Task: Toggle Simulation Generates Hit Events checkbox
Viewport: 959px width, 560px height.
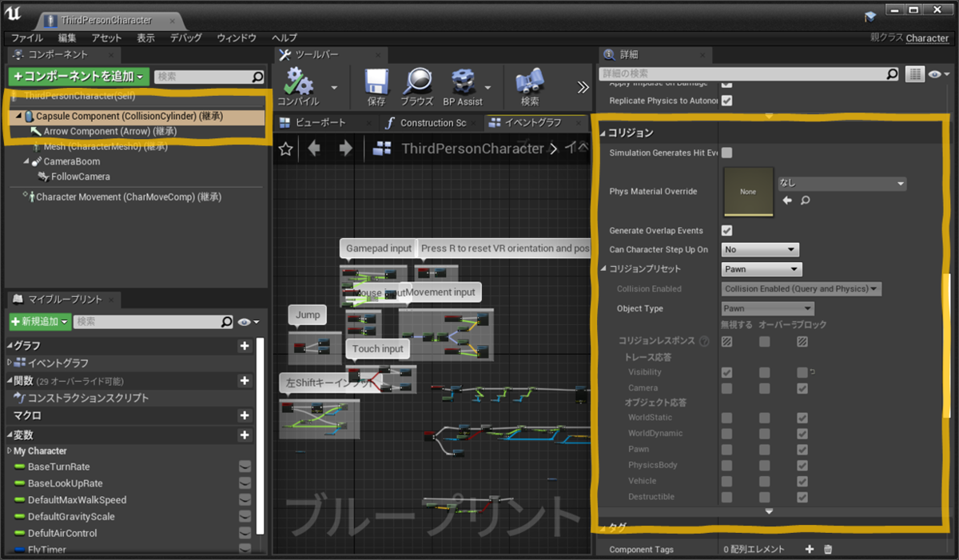Action: click(x=726, y=153)
